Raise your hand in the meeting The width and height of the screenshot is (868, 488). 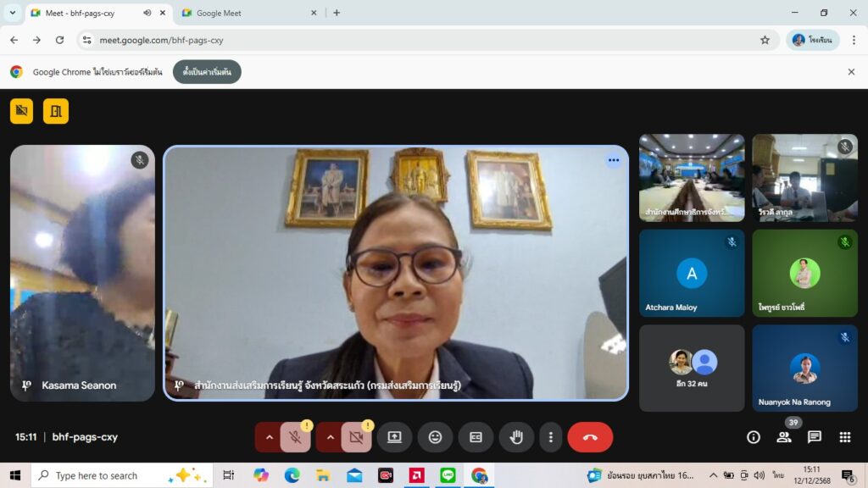click(516, 437)
